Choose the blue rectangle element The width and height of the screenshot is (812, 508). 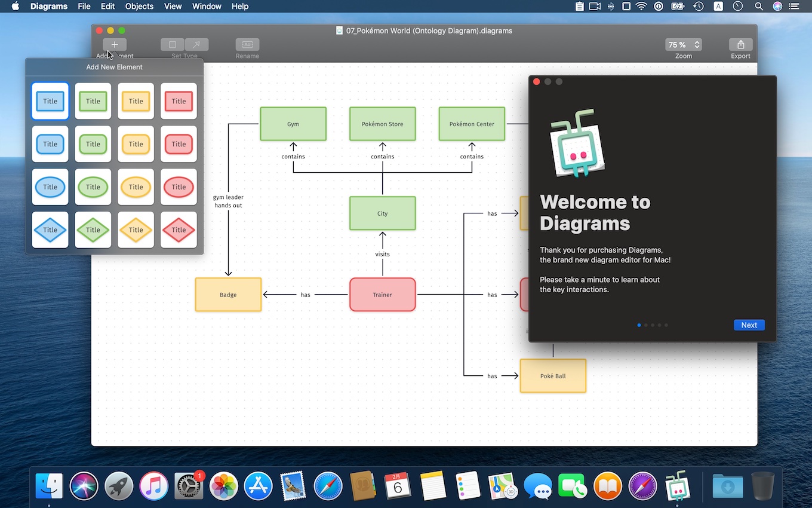point(50,101)
